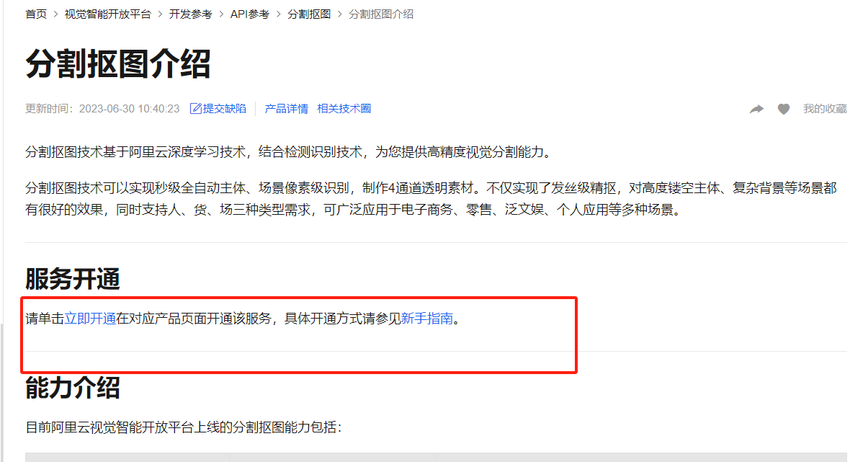Click the chevron right after API参考
This screenshot has height=462, width=868.
[278, 14]
